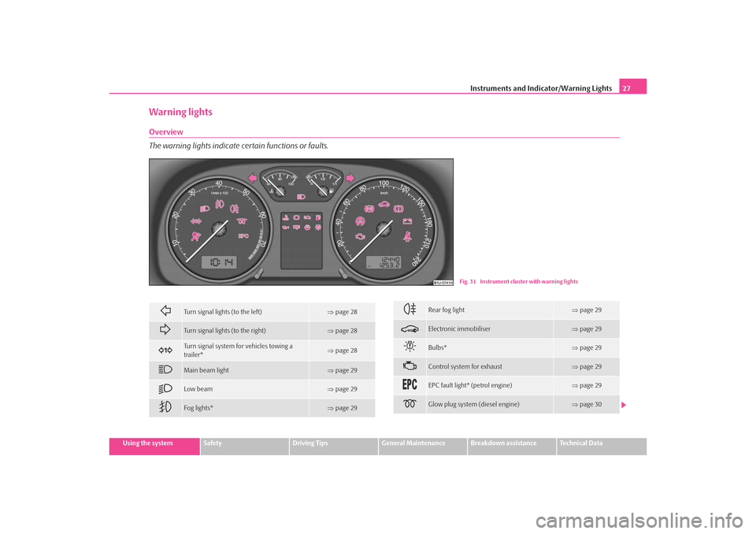
Task: Click the rear fog light icon
Action: 409,310
